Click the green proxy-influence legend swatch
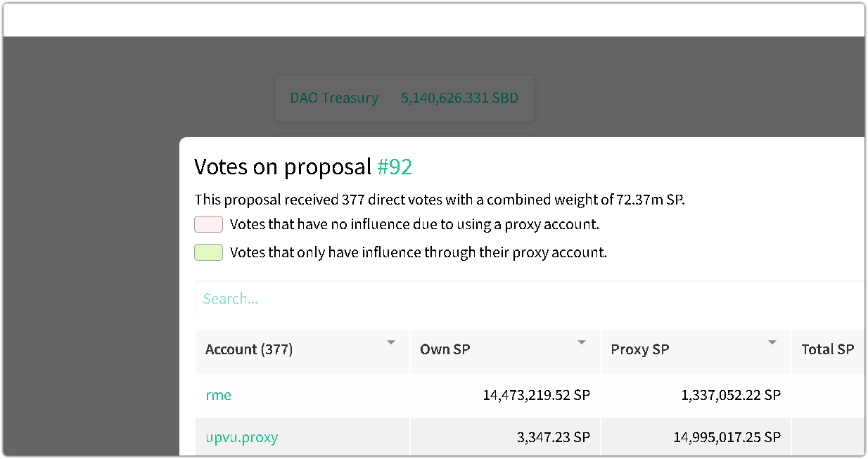The height and width of the screenshot is (459, 868). tap(208, 252)
